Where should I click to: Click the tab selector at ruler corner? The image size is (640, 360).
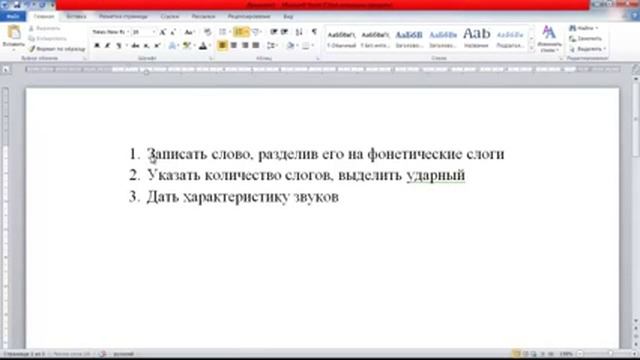point(6,70)
